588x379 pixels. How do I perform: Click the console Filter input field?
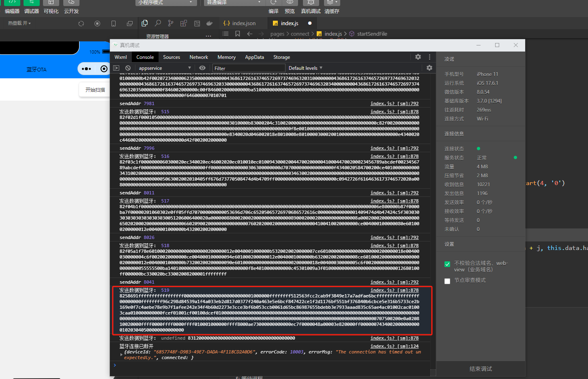point(249,68)
